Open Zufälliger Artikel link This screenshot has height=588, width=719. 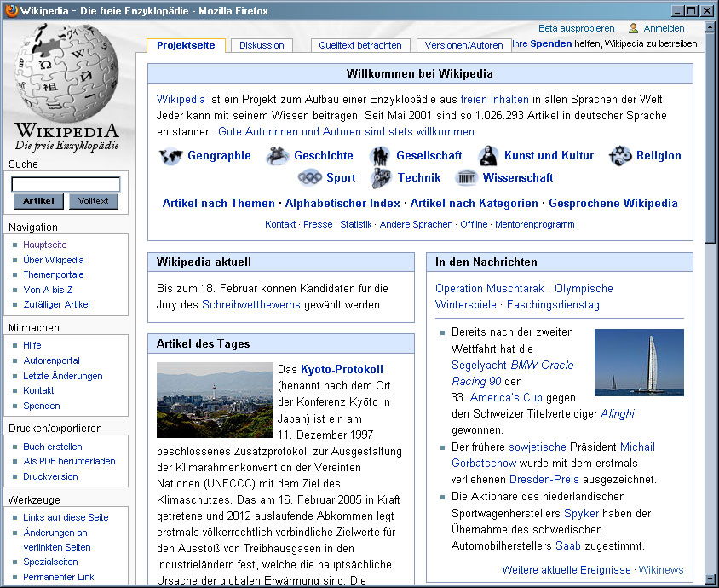(x=56, y=304)
